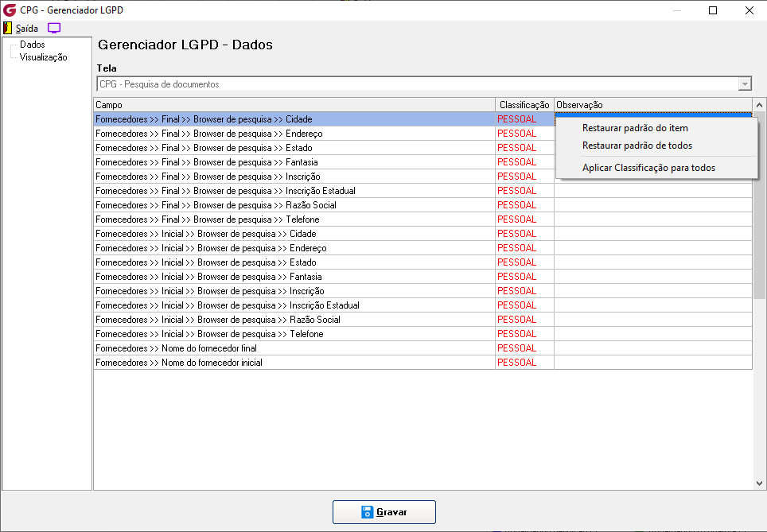Click the floppy disk icon on Gravar

(368, 512)
